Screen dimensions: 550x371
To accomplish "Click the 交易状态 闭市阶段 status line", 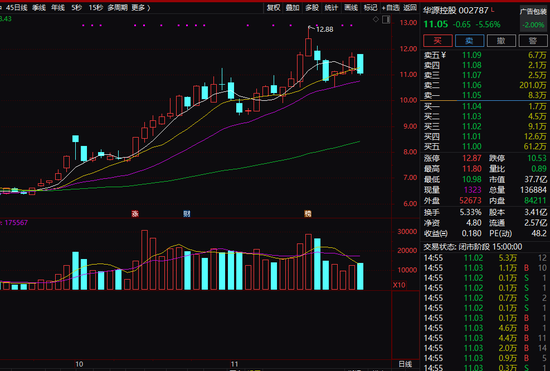I will click(x=472, y=247).
